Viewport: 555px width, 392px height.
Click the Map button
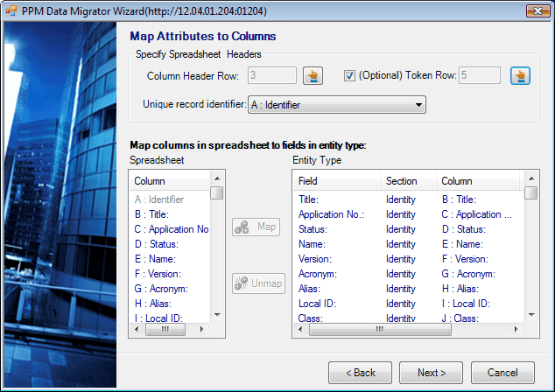coord(258,227)
